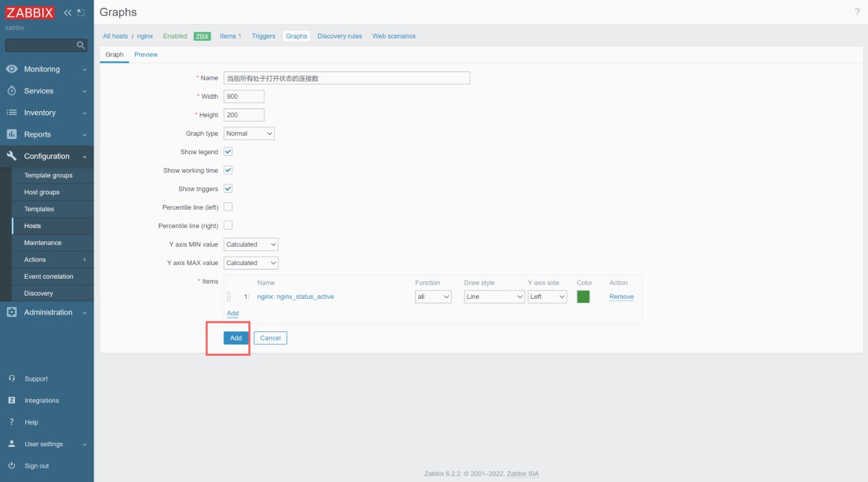Click the Monitoring eye icon

point(12,69)
